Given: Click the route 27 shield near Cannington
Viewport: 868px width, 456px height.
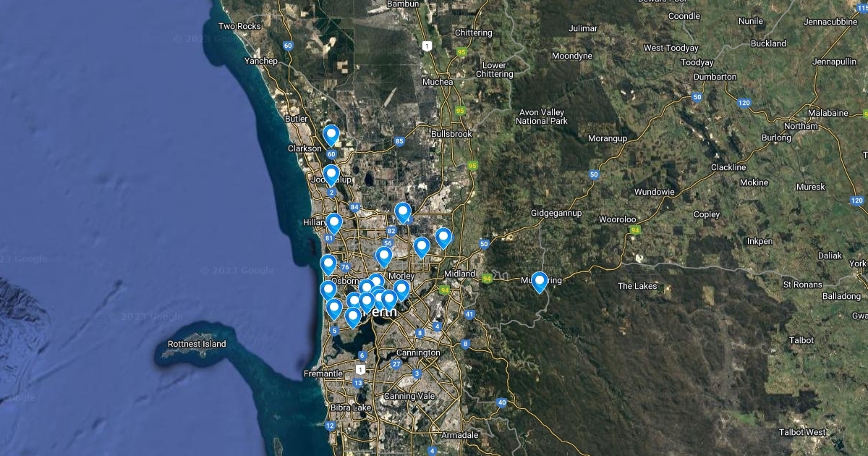Looking at the screenshot, I should [396, 364].
